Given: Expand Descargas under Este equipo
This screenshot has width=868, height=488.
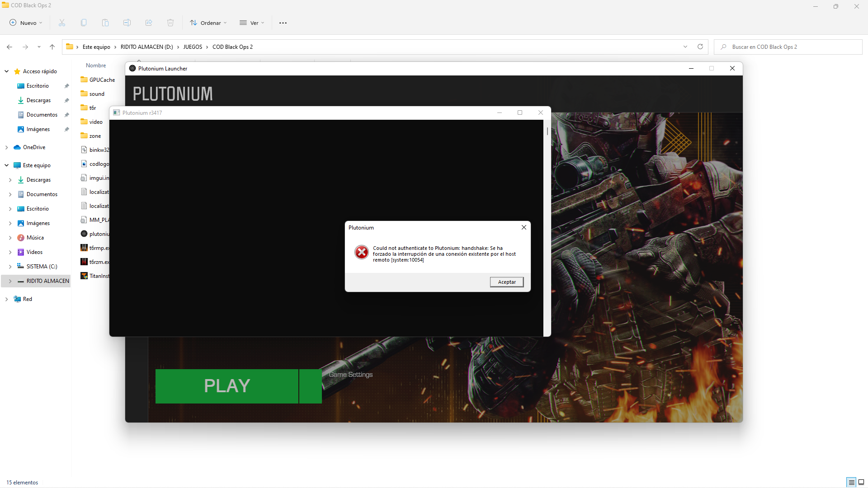Looking at the screenshot, I should tap(10, 180).
